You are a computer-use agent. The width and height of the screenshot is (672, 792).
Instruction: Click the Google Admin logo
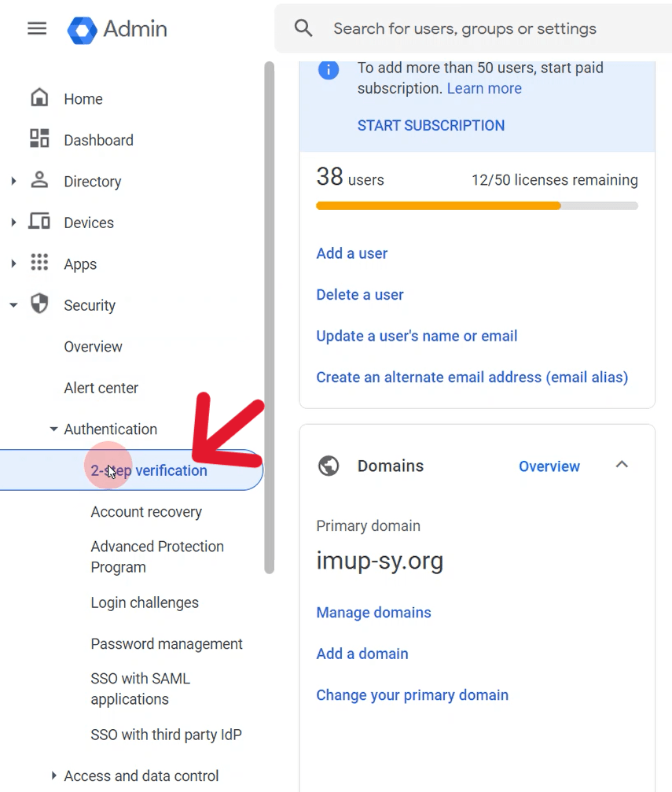[x=83, y=30]
